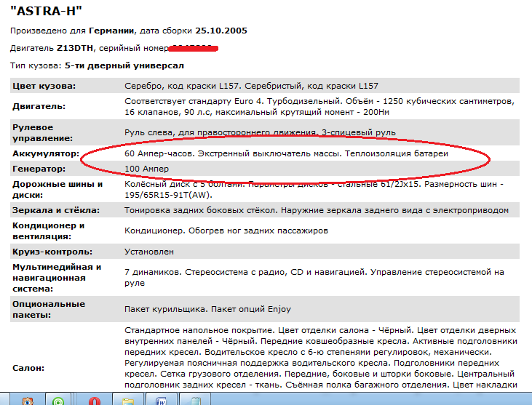This screenshot has width=532, height=405.
Task: Click Мультимедийная и навигационная система label
Action: (57, 278)
